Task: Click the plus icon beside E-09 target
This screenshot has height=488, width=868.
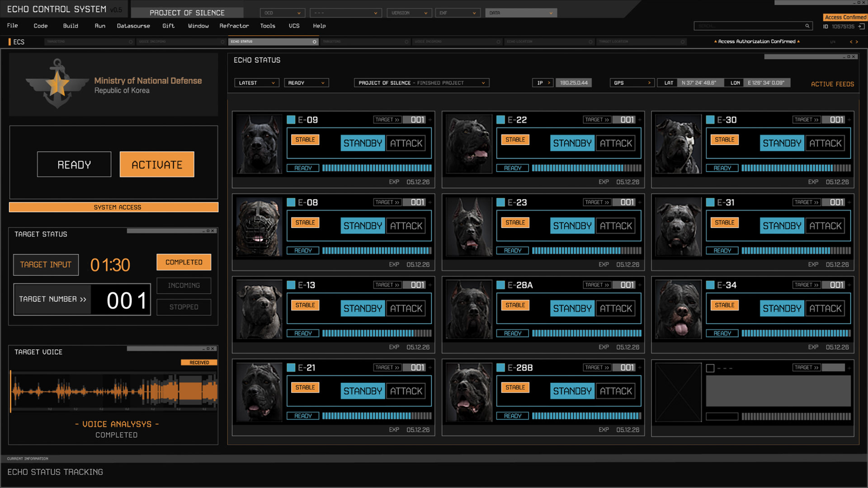Action: 430,120
